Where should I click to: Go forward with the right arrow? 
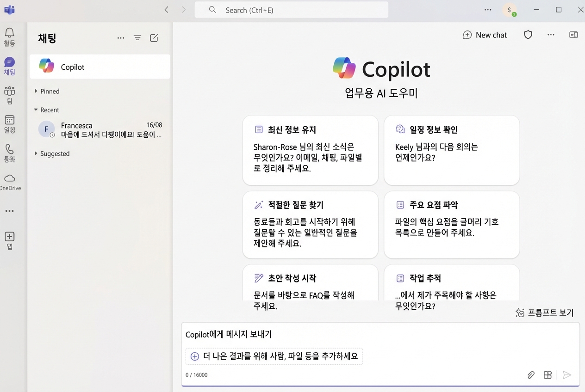[184, 10]
